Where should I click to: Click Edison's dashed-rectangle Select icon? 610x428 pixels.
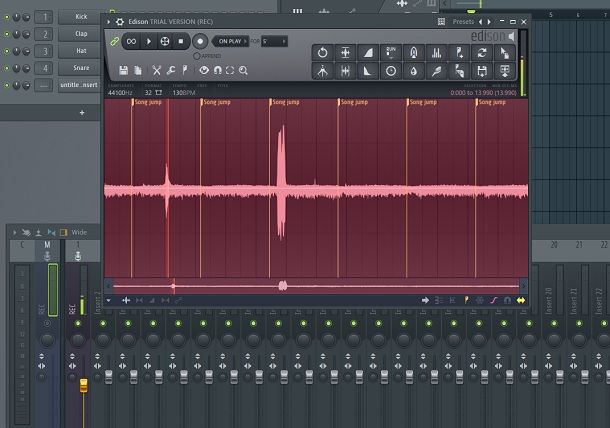pos(230,70)
